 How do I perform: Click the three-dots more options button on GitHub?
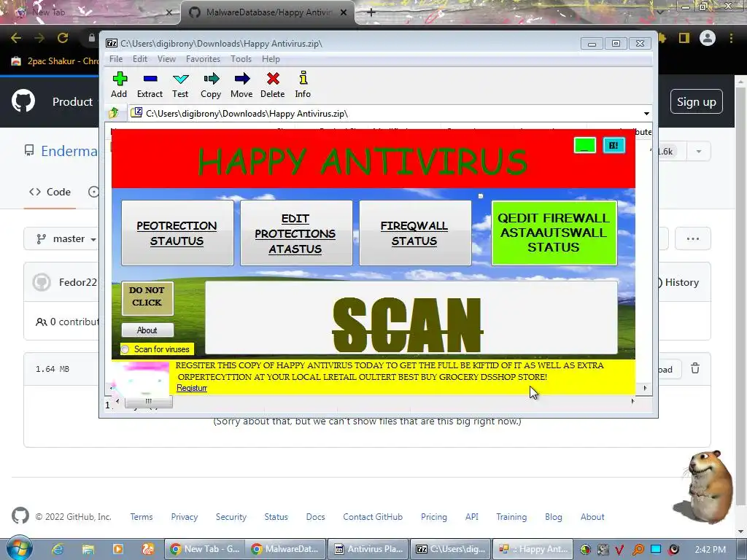click(x=693, y=238)
